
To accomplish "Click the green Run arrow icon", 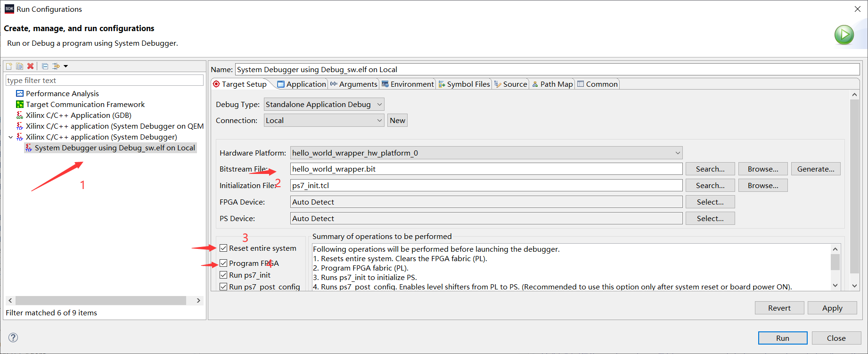I will pyautogui.click(x=844, y=35).
